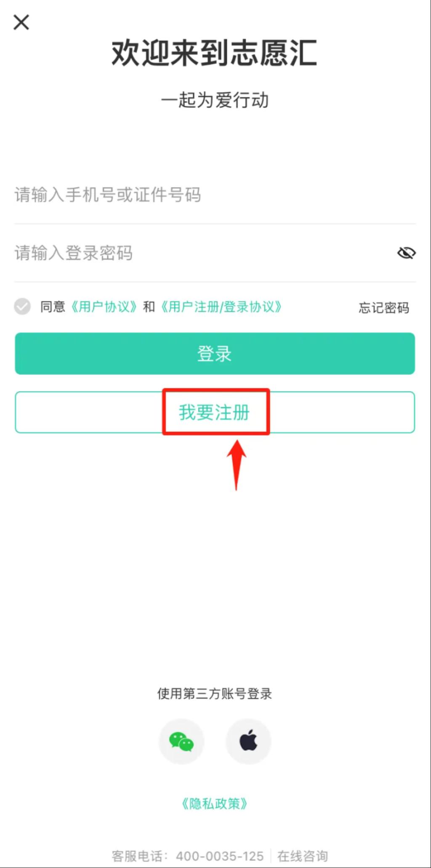The height and width of the screenshot is (868, 431).
Task: Toggle password visibility with the eye icon
Action: (x=406, y=253)
